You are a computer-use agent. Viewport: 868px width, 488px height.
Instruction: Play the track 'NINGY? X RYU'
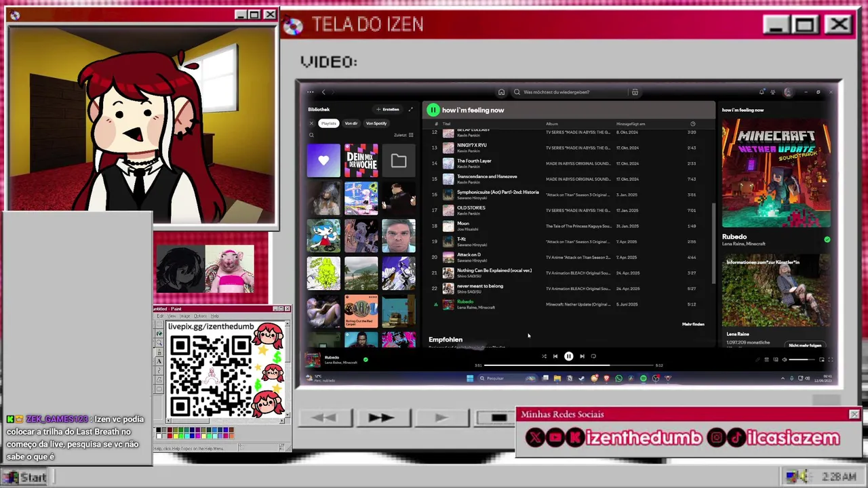pyautogui.click(x=471, y=145)
